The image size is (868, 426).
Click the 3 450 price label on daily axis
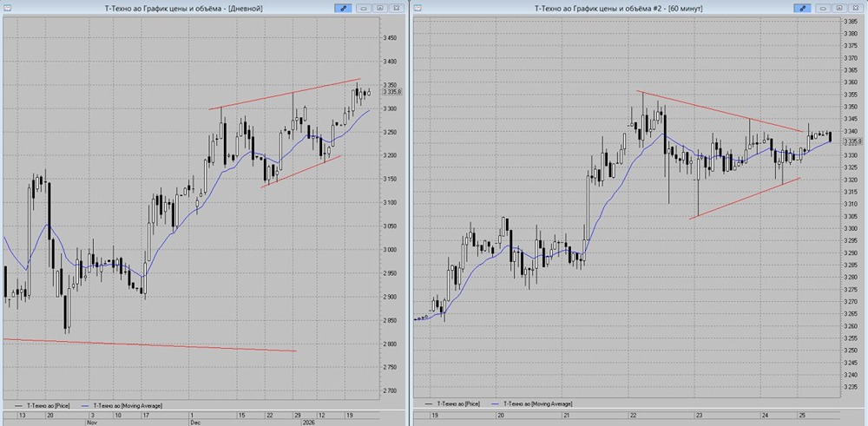click(390, 38)
